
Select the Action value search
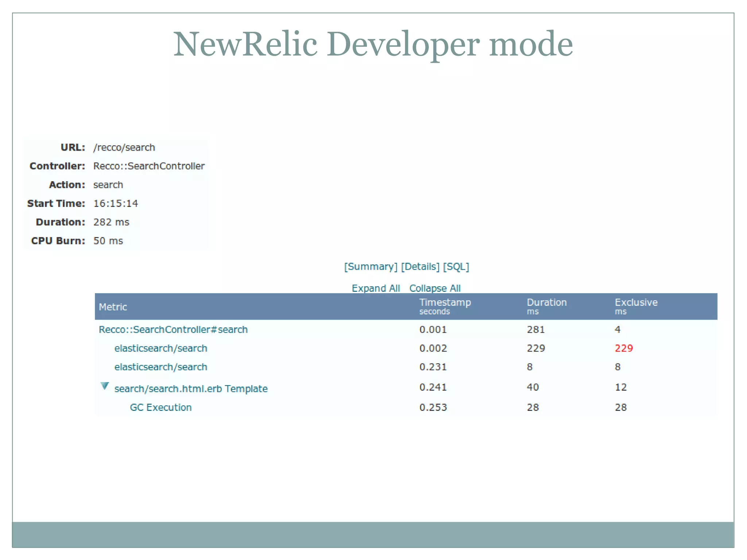point(108,185)
